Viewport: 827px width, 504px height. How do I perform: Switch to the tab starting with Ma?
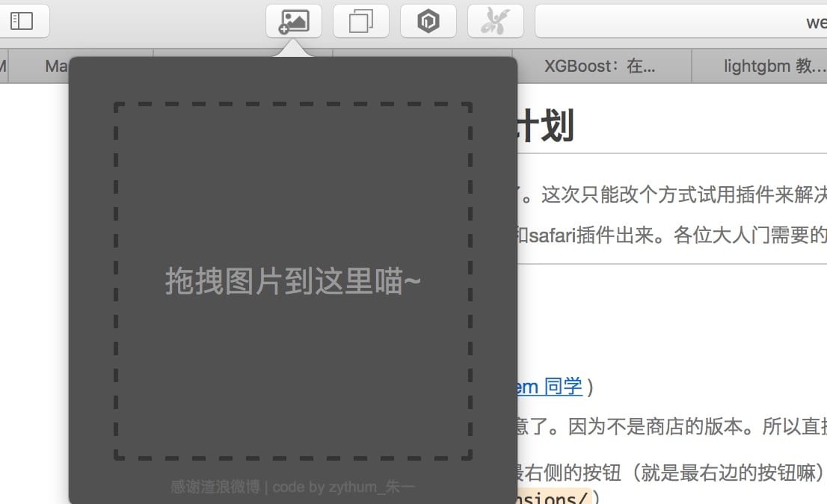pyautogui.click(x=40, y=66)
